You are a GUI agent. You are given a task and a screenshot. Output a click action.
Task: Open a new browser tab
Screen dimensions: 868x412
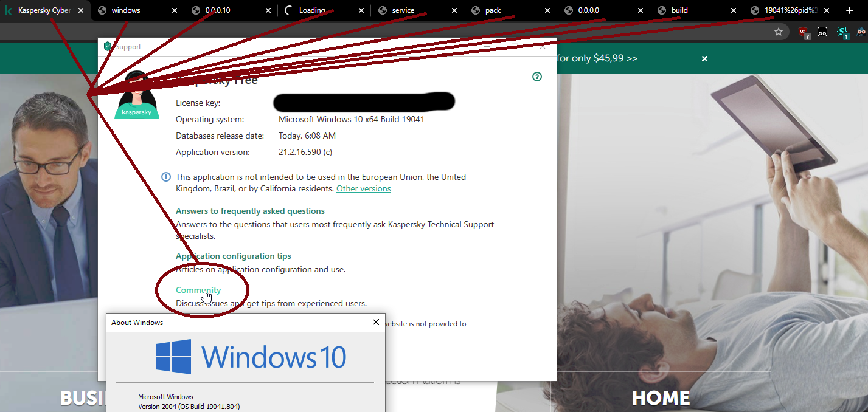point(850,10)
